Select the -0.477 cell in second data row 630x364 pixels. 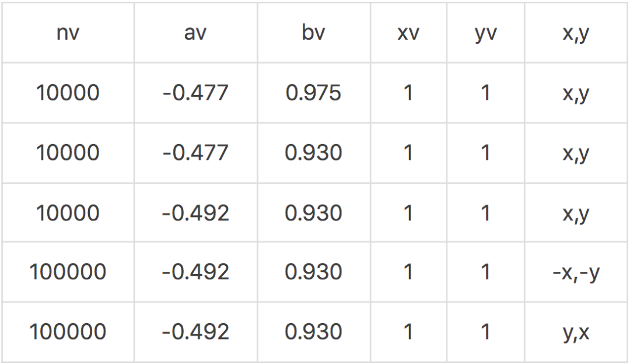click(x=195, y=153)
